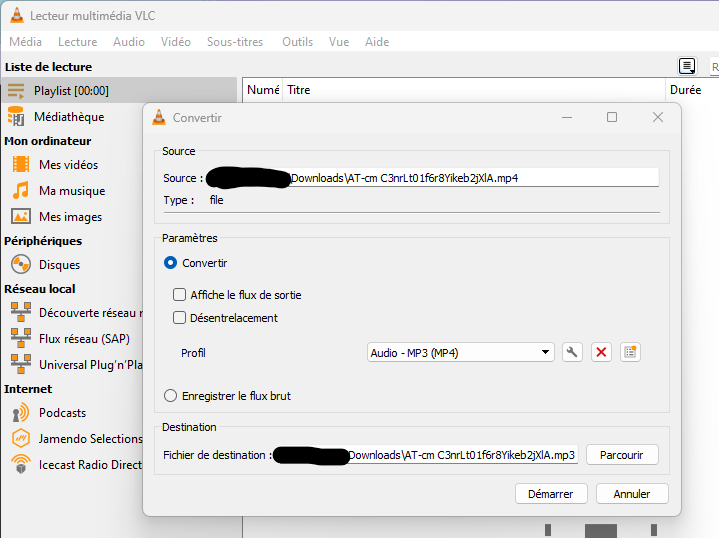Click the Icecast Radio Directory icon
719x538 pixels.
[21, 464]
